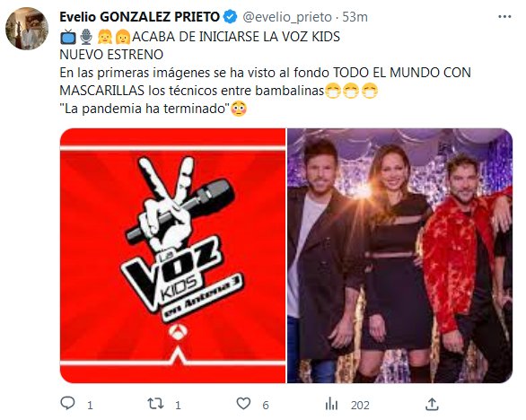Click the reply speech bubble icon
Image resolution: width=526 pixels, height=420 pixels.
click(x=67, y=403)
